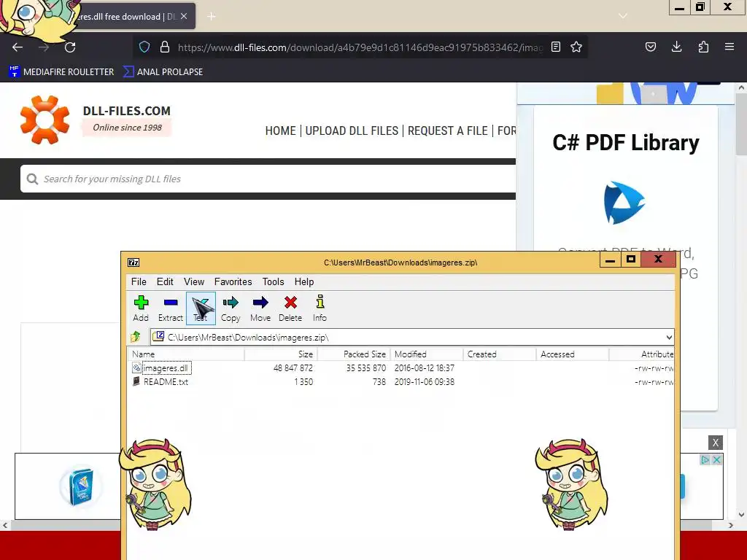The image size is (747, 560).
Task: List all tabs dropdown in Firefox
Action: coord(623,16)
